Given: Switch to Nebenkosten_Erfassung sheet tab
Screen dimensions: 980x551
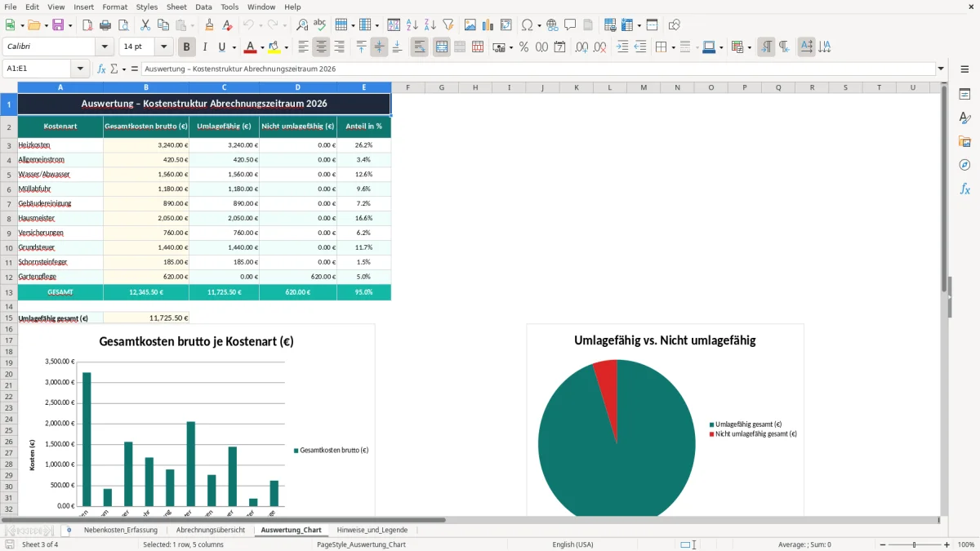Looking at the screenshot, I should (121, 530).
